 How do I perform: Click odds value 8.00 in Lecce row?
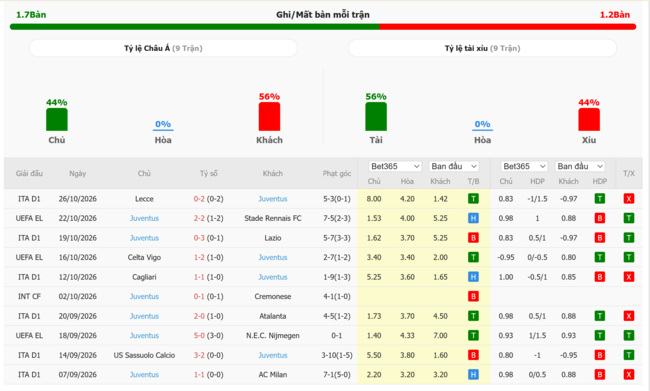[x=374, y=199]
